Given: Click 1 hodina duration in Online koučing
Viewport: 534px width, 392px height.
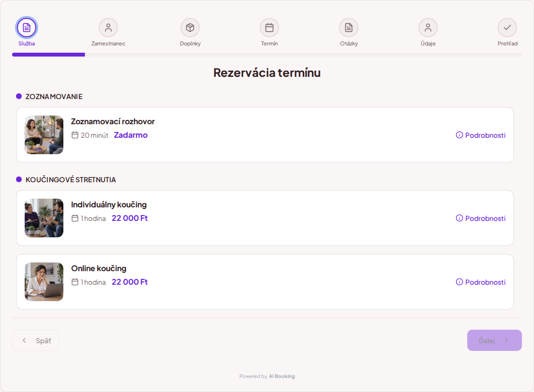Looking at the screenshot, I should tap(93, 282).
